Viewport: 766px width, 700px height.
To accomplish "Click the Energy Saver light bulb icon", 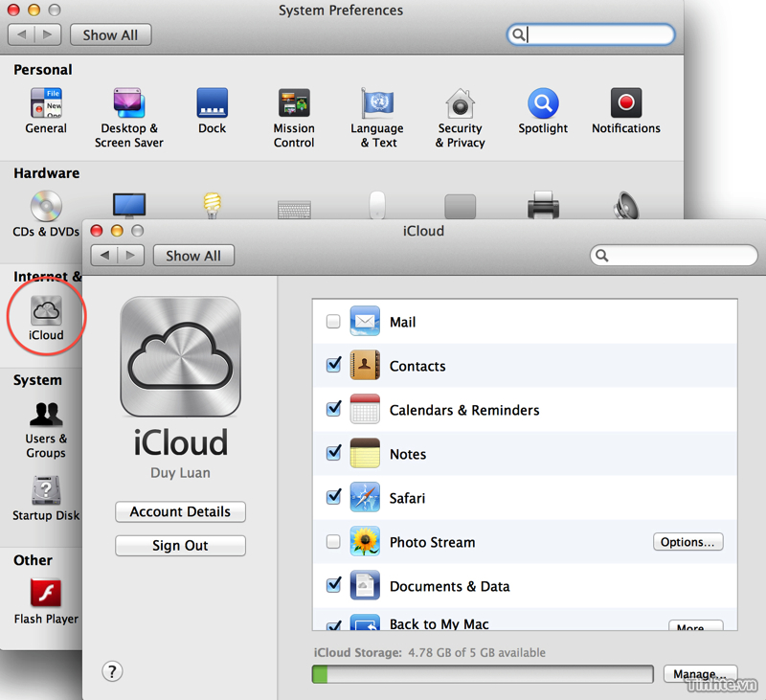I will pyautogui.click(x=212, y=205).
